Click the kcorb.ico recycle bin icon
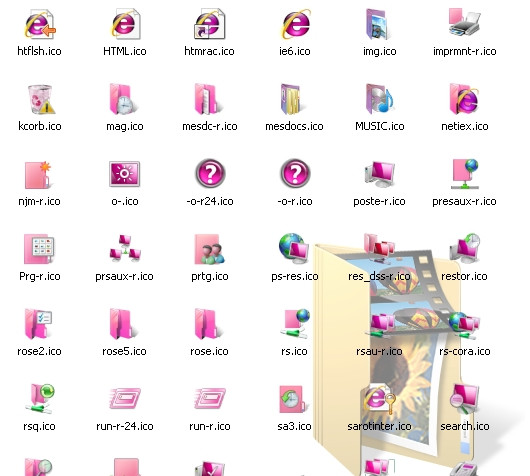This screenshot has height=476, width=530. (x=41, y=99)
